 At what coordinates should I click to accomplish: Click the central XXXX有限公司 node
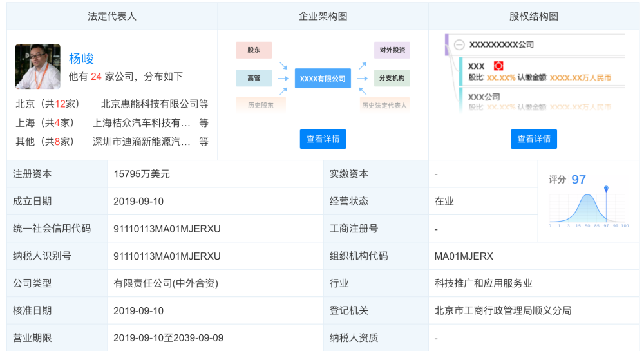(x=323, y=79)
